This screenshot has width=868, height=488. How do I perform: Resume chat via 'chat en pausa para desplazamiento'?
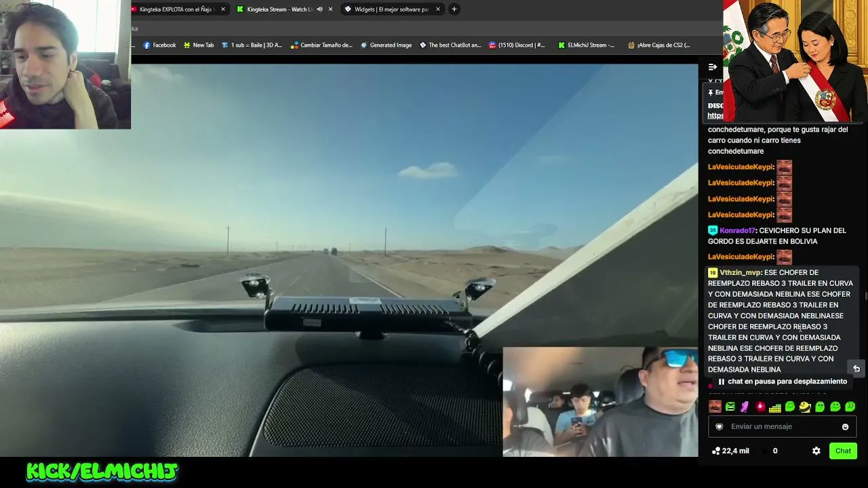click(782, 382)
